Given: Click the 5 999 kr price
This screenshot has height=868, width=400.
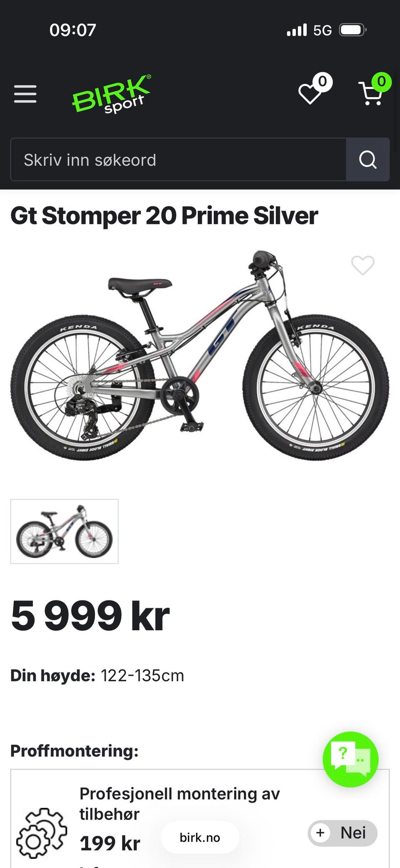Looking at the screenshot, I should 90,616.
